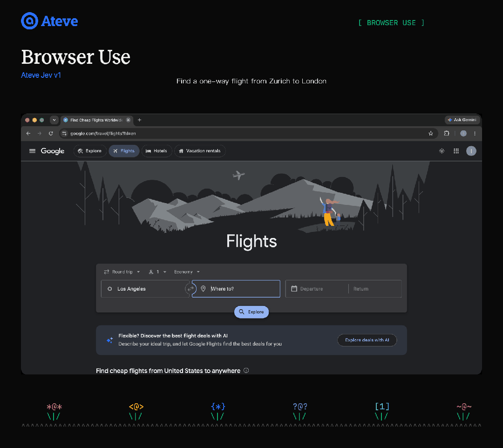Click the Los Angeles origin field
The image size is (503, 448).
(145, 289)
